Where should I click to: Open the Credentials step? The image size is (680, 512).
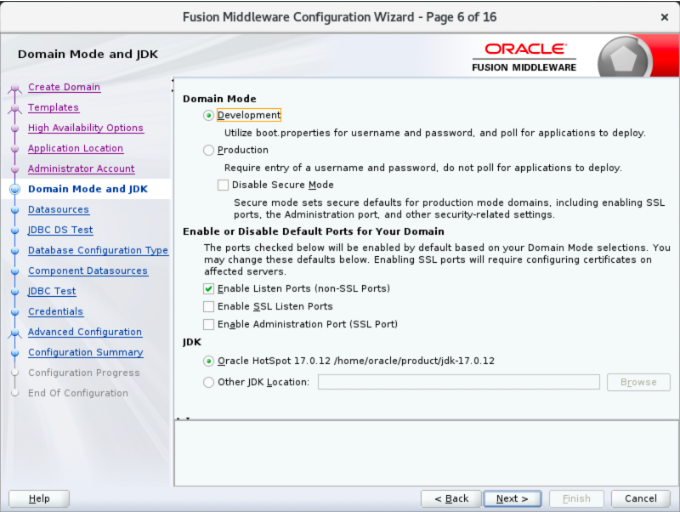click(56, 311)
